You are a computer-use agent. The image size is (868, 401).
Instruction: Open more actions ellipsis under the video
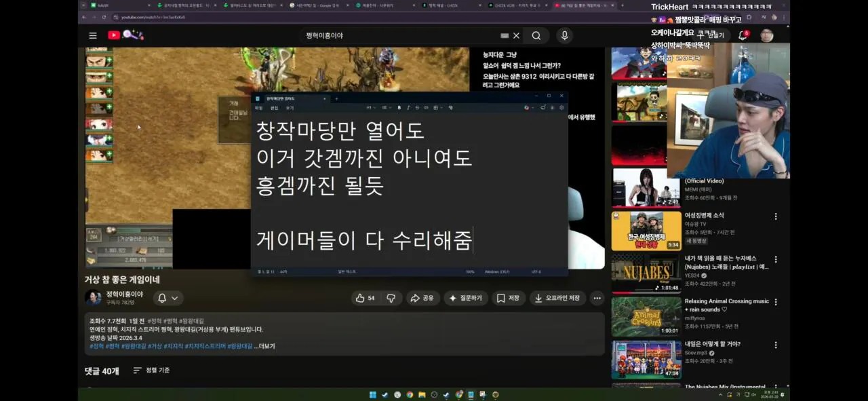pyautogui.click(x=597, y=298)
